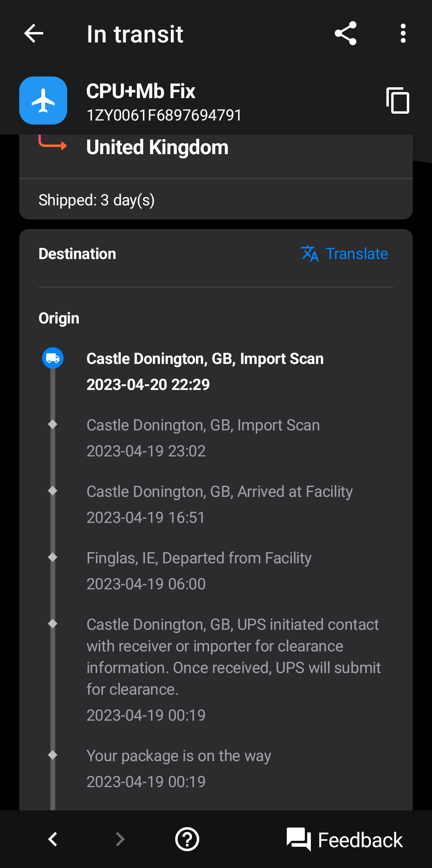Open the help question mark icon
This screenshot has height=868, width=432.
187,839
